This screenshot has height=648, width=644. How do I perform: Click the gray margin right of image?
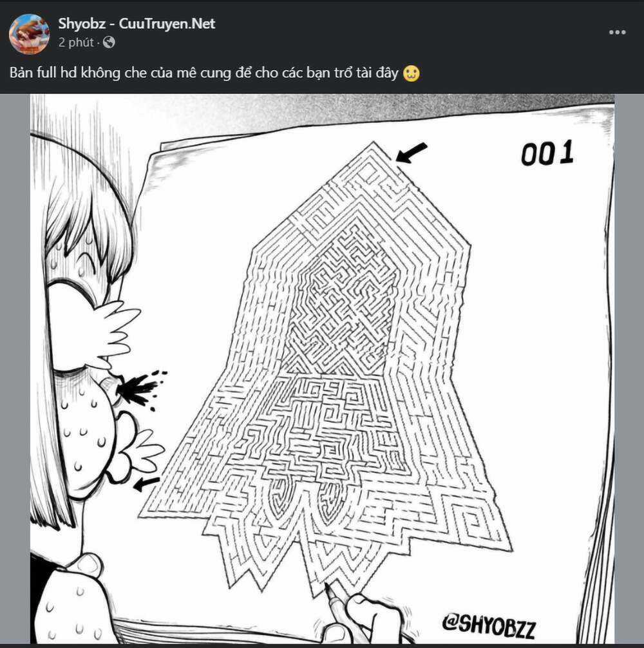pos(629,368)
